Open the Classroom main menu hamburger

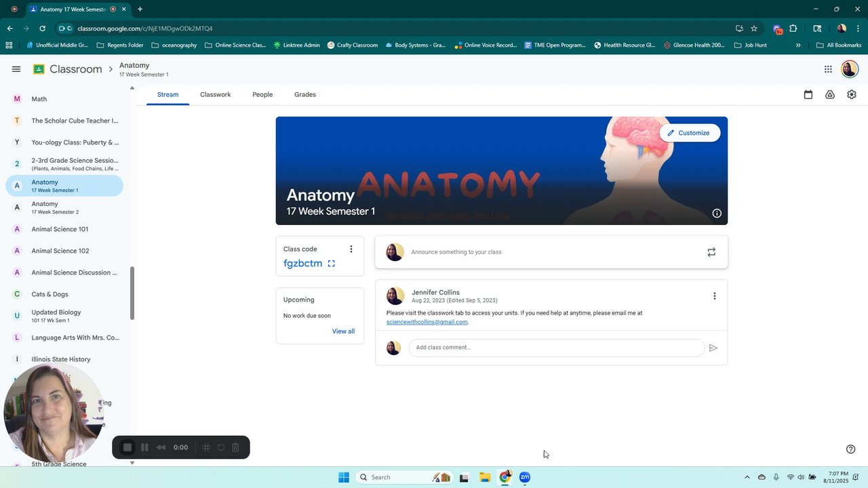[x=16, y=69]
